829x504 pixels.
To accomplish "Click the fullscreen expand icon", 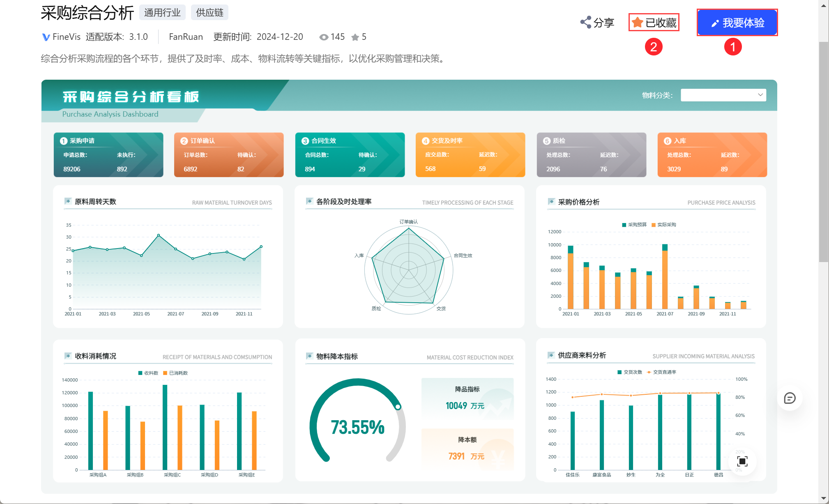I will pos(742,461).
